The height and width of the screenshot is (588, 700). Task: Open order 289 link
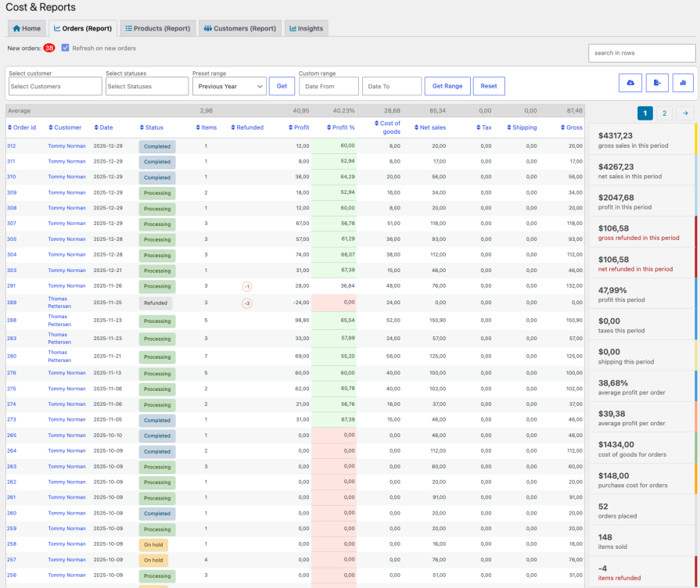click(12, 303)
